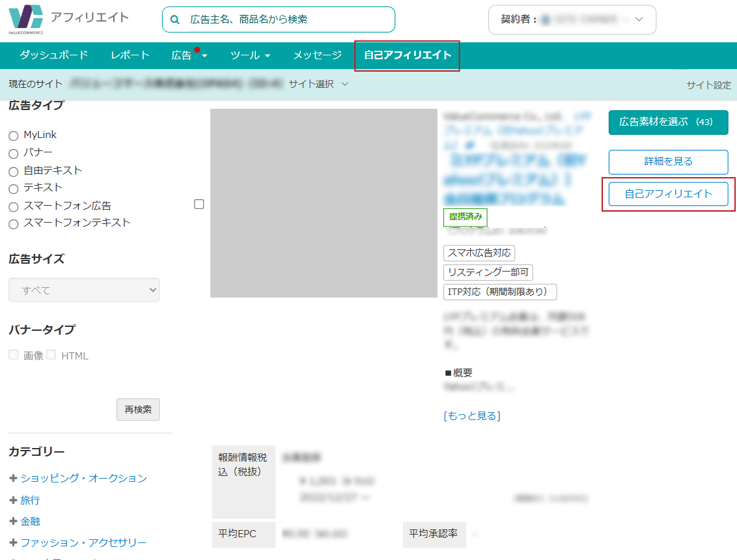Viewport: 737px width, 560px height.
Task: Choose the スマートフォン広告 radio button
Action: pyautogui.click(x=13, y=206)
